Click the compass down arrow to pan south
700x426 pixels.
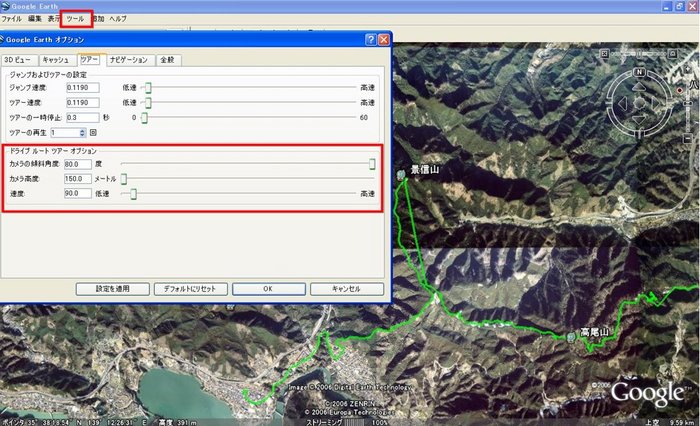pyautogui.click(x=639, y=120)
